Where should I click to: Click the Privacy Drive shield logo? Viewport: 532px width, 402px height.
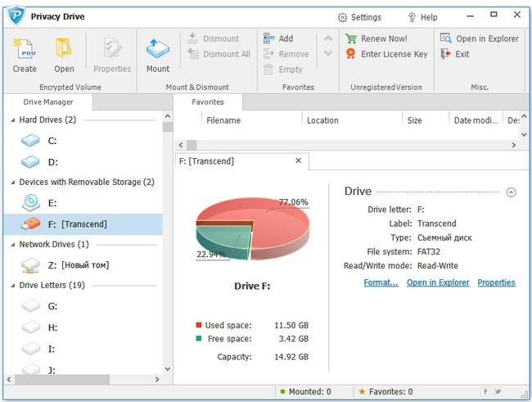(x=16, y=16)
